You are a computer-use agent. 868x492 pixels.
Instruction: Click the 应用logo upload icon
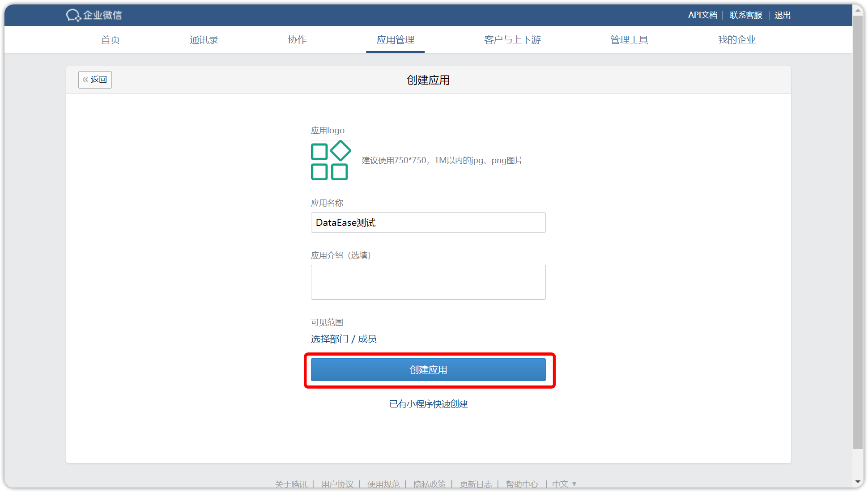(330, 160)
